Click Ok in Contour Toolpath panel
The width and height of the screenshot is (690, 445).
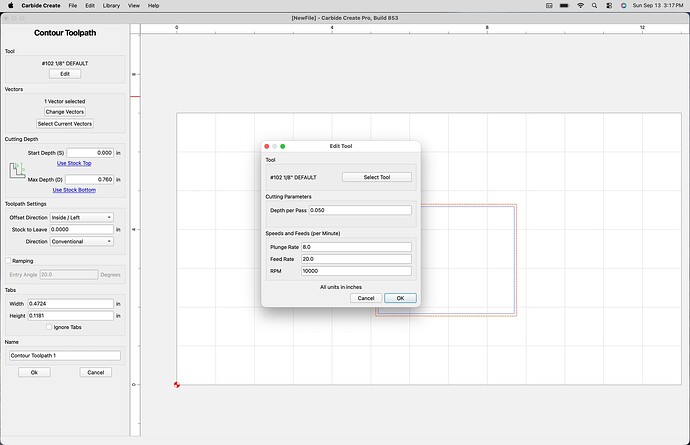coord(34,372)
